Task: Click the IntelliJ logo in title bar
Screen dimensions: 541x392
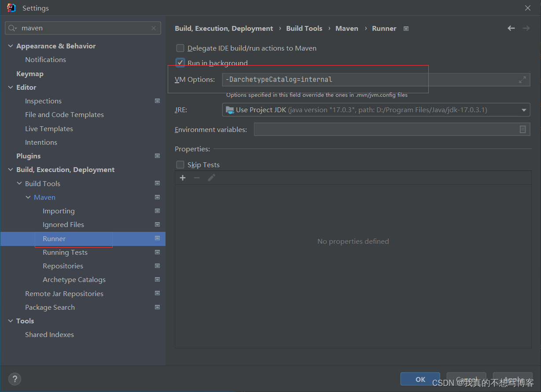Action: [11, 8]
